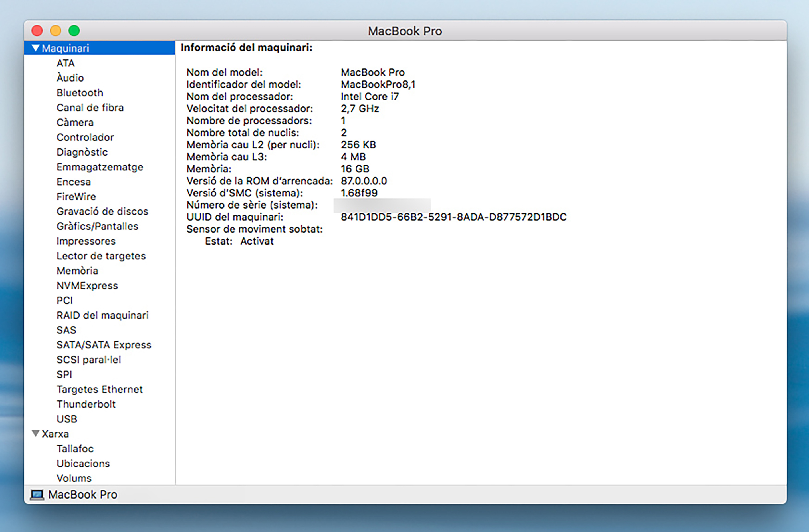
Task: Collapse the Maquinari disclosure triangle
Action: pos(35,48)
